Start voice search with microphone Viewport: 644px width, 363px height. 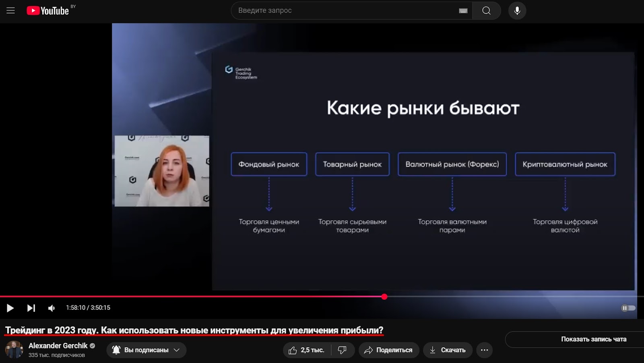pos(517,10)
